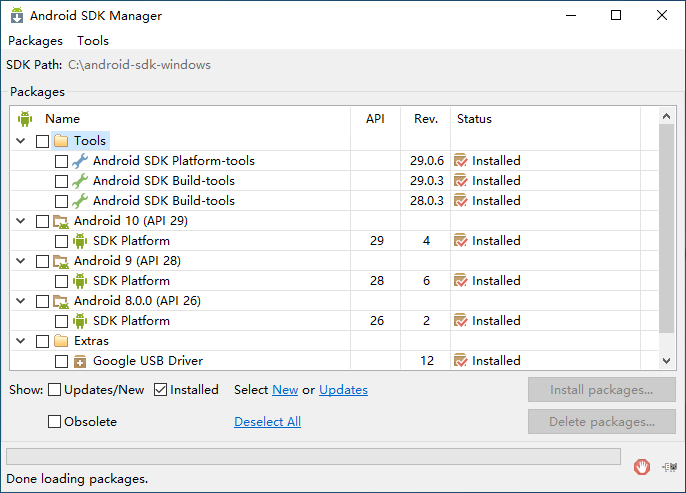The height and width of the screenshot is (493, 686).
Task: Click the Name column header
Action: pyautogui.click(x=181, y=119)
